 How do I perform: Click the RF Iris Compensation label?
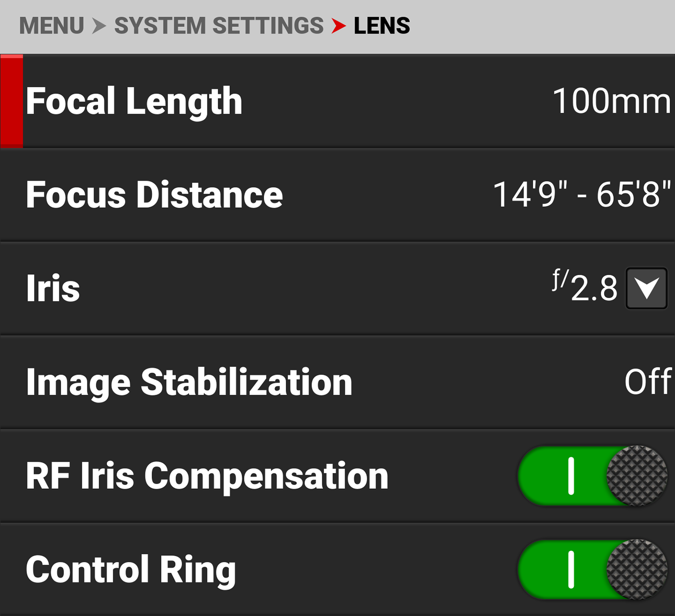[207, 476]
